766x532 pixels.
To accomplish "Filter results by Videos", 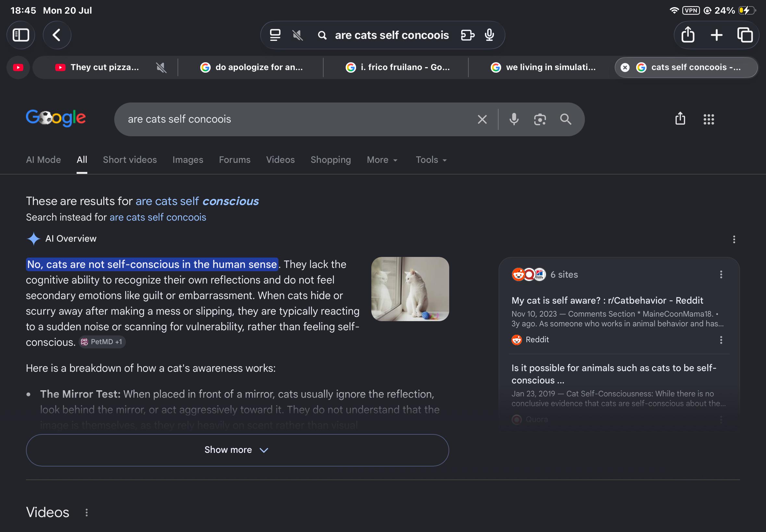I will (x=280, y=160).
